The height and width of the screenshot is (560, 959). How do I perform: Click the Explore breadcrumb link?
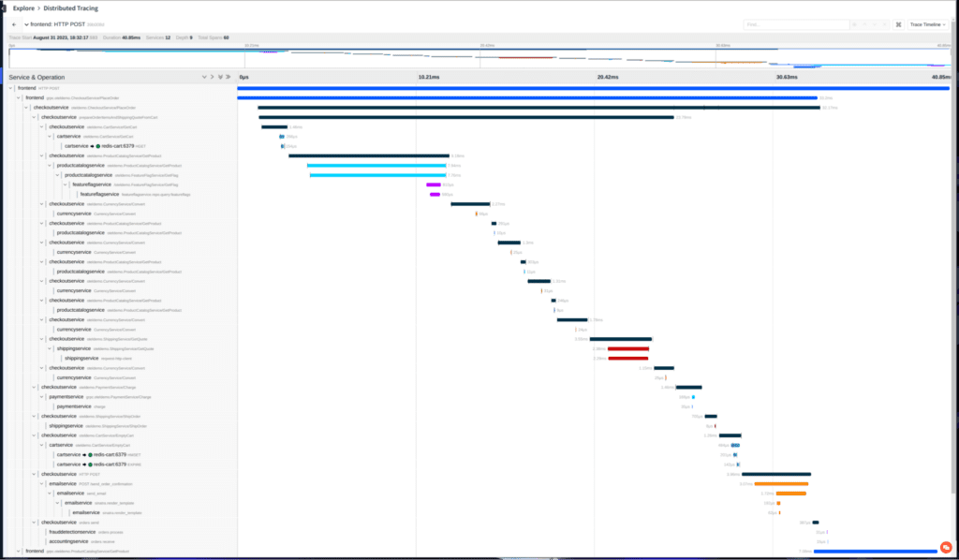click(x=23, y=7)
